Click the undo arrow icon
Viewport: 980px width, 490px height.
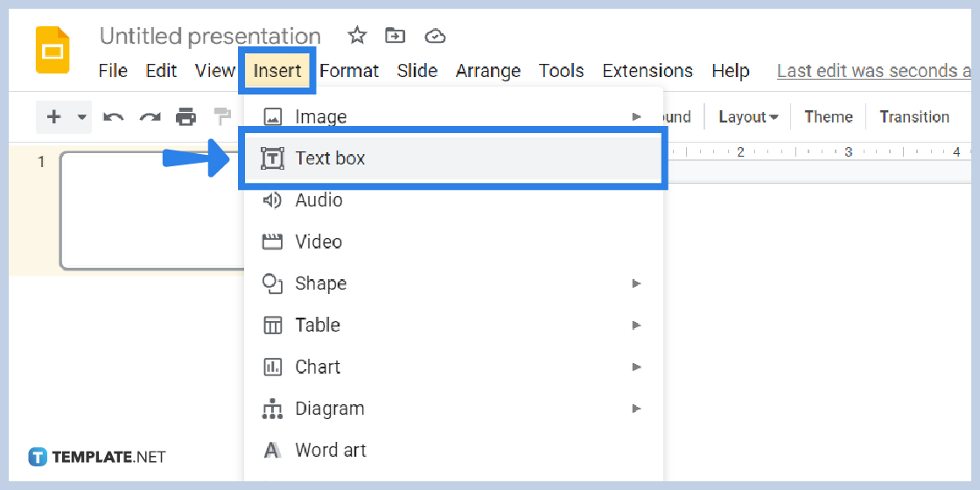[x=113, y=117]
